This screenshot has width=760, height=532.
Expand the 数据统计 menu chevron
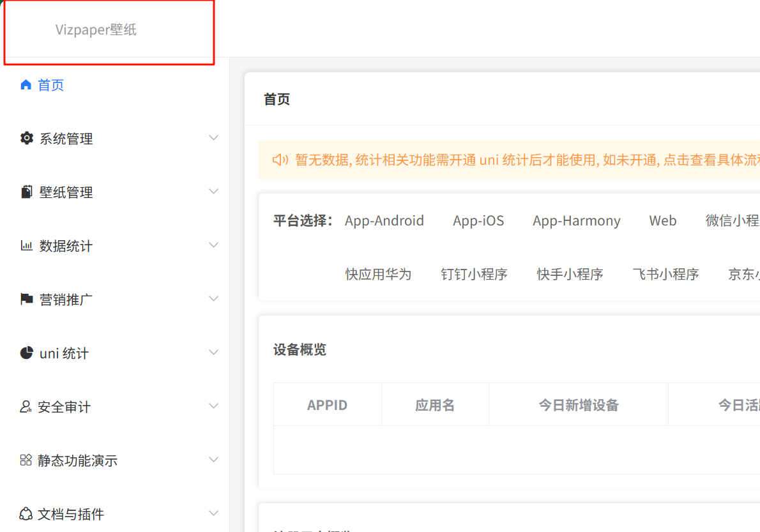pos(213,245)
